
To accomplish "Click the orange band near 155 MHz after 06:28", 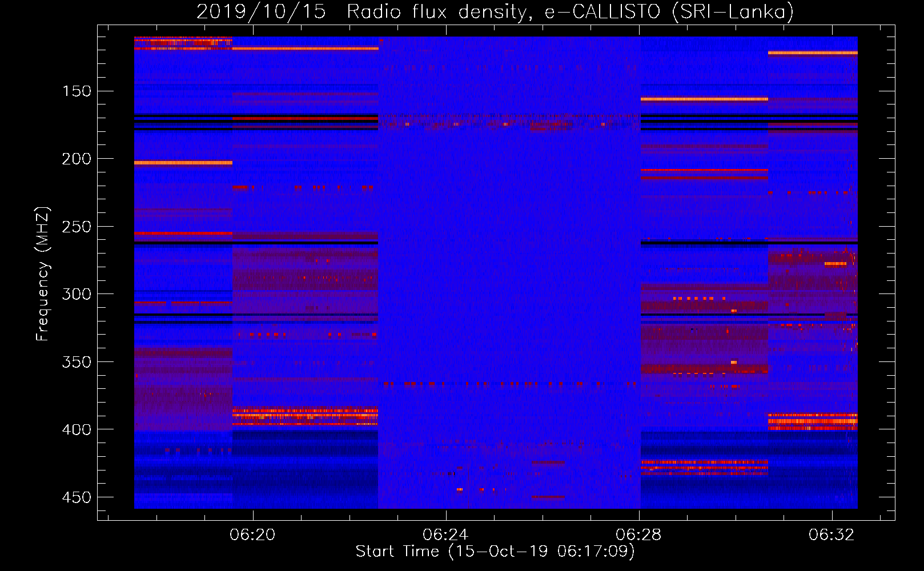I will (x=704, y=99).
